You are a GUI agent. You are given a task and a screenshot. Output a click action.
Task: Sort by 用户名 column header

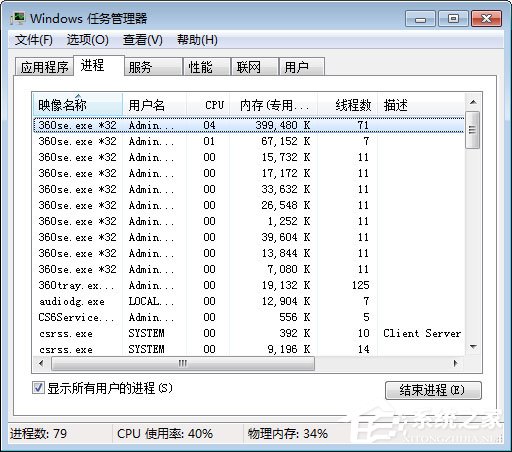[x=154, y=105]
